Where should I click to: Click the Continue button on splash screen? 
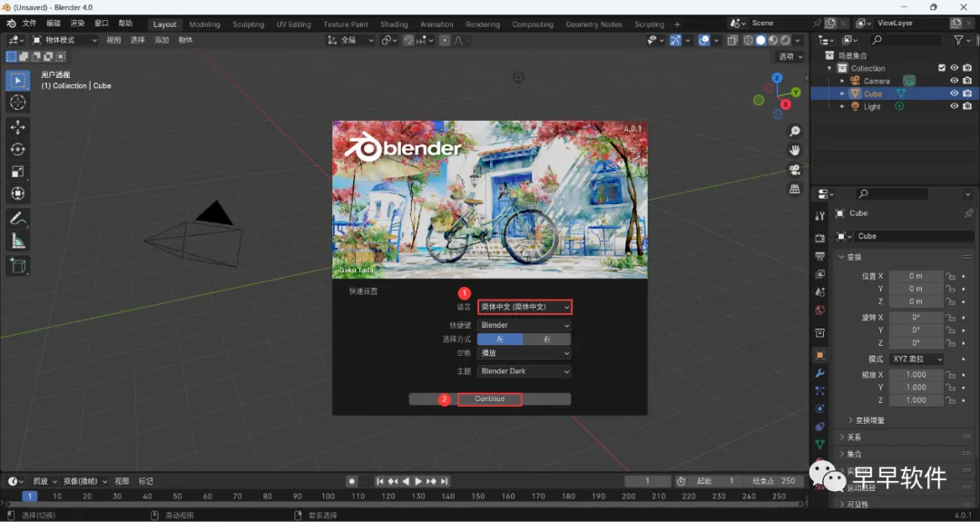click(489, 399)
